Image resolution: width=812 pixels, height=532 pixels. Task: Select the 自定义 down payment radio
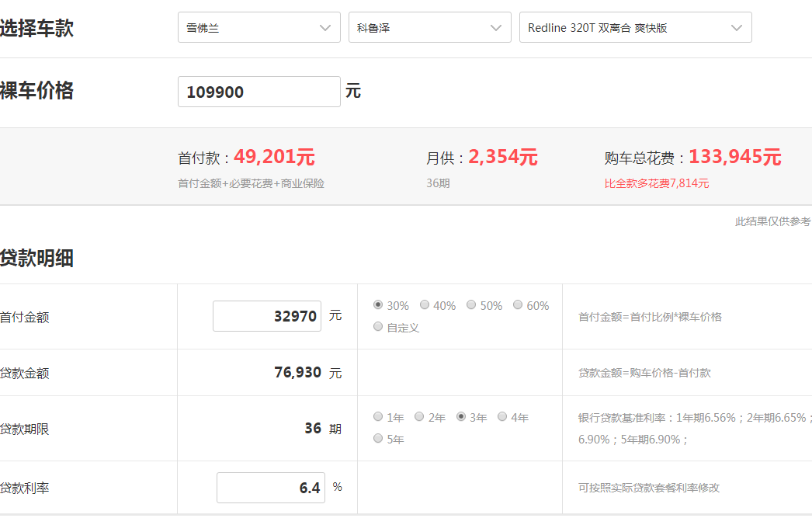tap(378, 326)
